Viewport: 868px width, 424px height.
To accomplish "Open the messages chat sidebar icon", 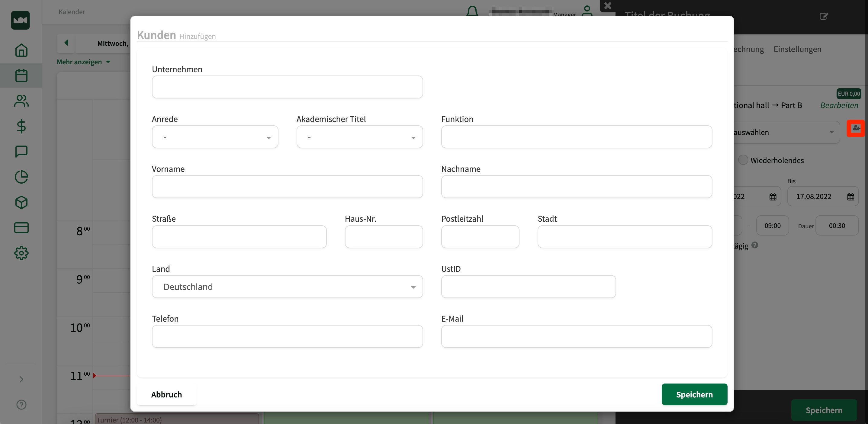I will pyautogui.click(x=21, y=152).
